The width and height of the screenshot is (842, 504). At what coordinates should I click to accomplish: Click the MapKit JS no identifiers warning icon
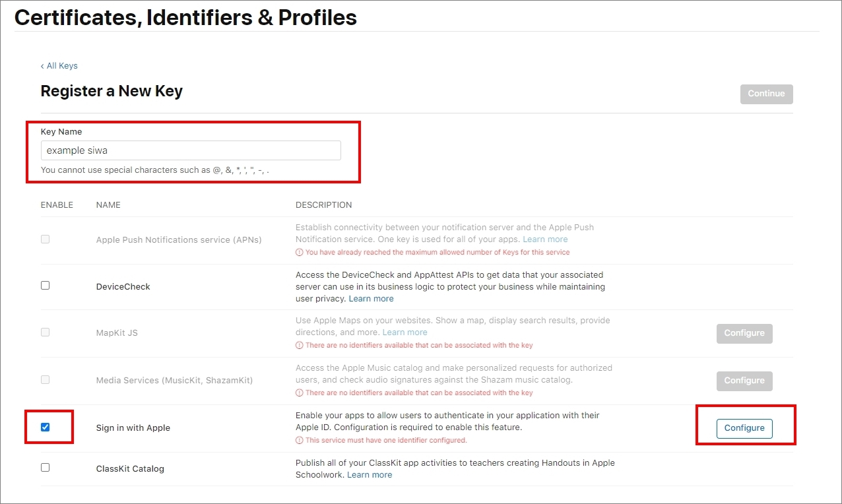coord(299,346)
